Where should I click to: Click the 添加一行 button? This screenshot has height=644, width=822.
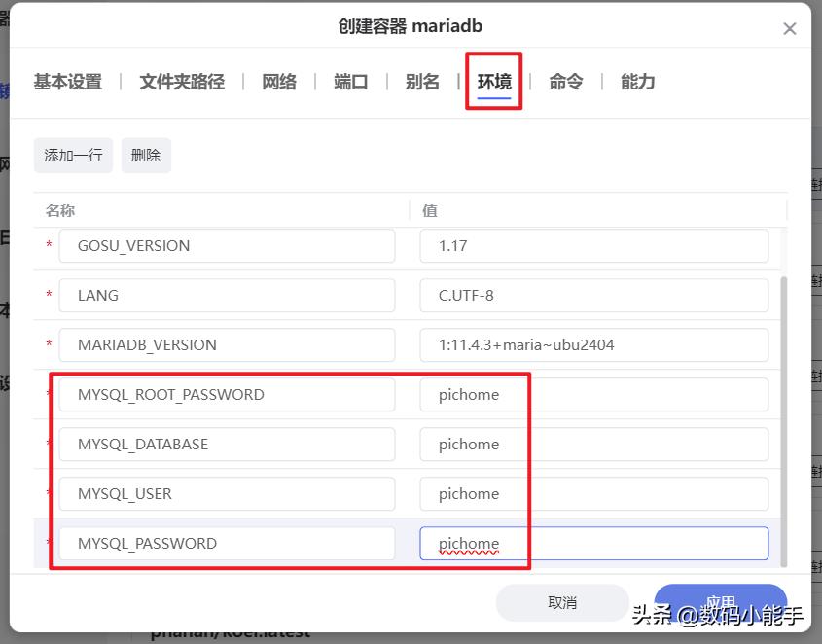[73, 156]
